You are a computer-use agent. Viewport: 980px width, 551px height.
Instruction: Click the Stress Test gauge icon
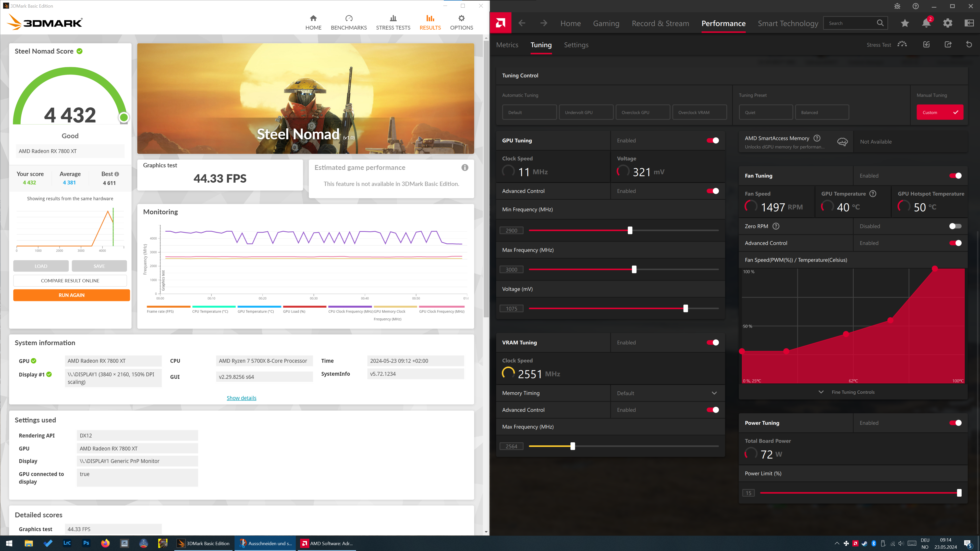pos(902,44)
